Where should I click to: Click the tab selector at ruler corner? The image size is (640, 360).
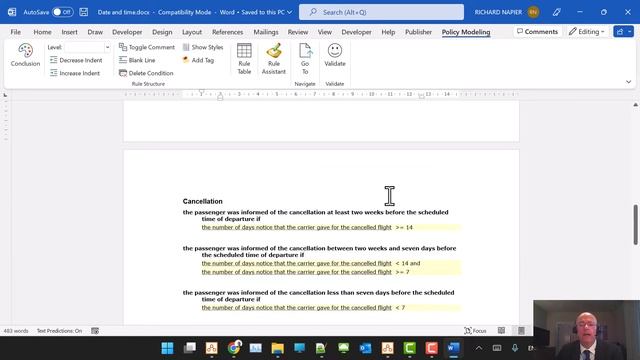pos(5,95)
